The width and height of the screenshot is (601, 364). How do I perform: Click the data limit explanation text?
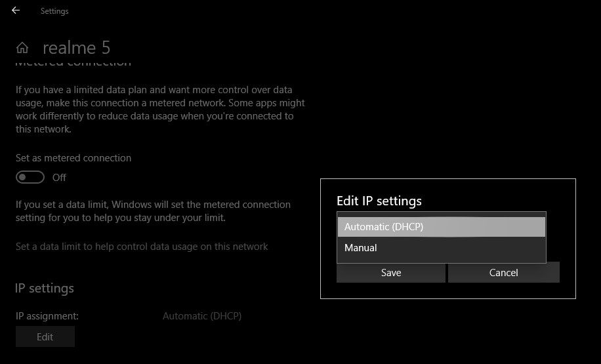[153, 211]
